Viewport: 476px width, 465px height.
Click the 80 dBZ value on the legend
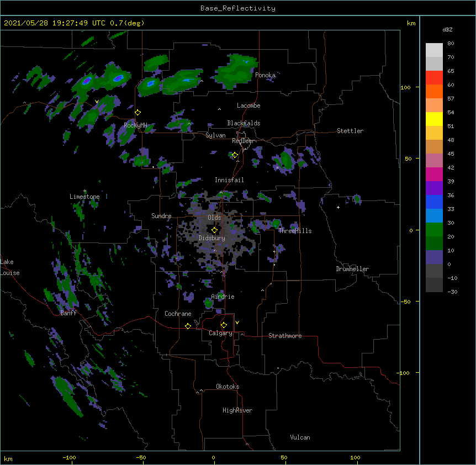tap(451, 44)
